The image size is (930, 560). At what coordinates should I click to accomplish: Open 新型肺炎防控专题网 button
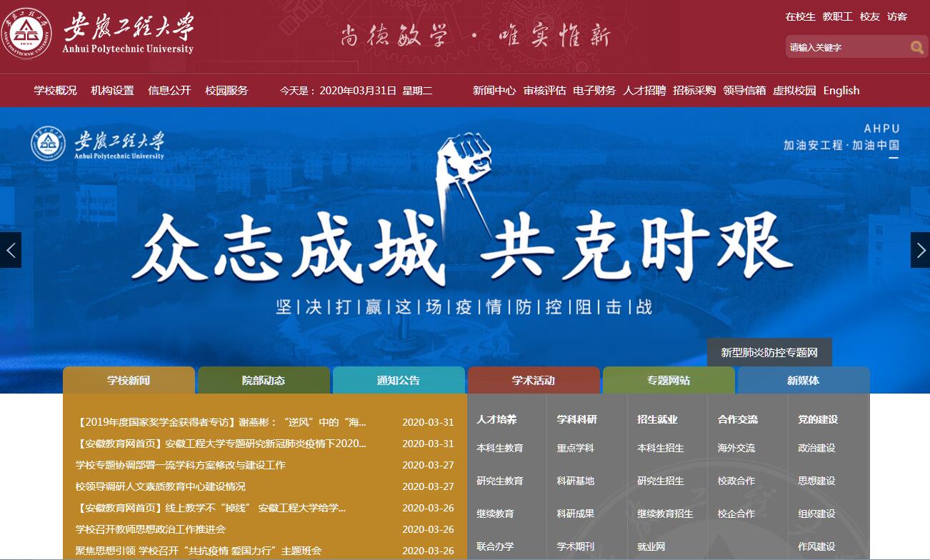769,352
